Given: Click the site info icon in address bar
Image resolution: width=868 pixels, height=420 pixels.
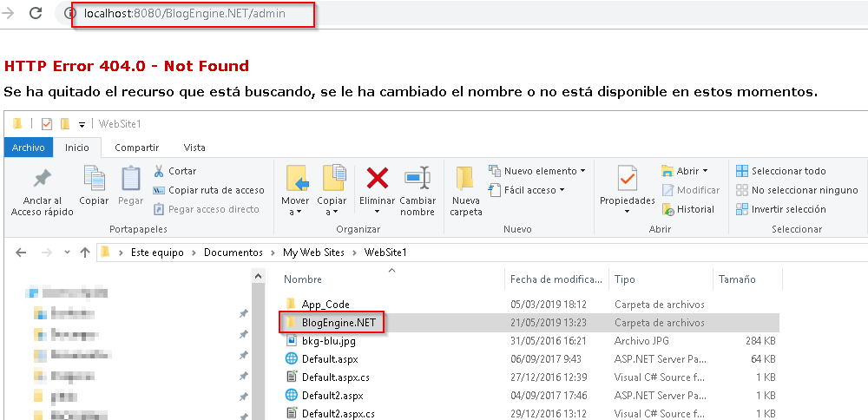Looking at the screenshot, I should pos(70,14).
